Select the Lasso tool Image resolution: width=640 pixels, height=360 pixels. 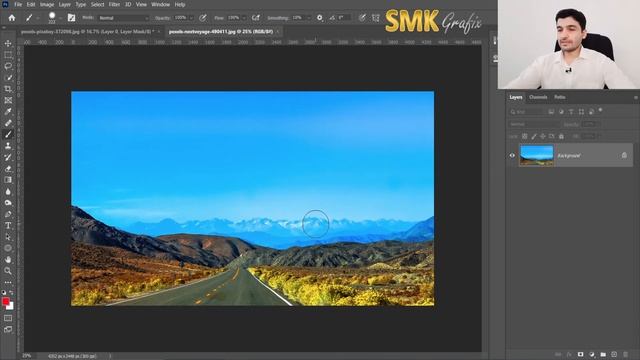pos(8,66)
